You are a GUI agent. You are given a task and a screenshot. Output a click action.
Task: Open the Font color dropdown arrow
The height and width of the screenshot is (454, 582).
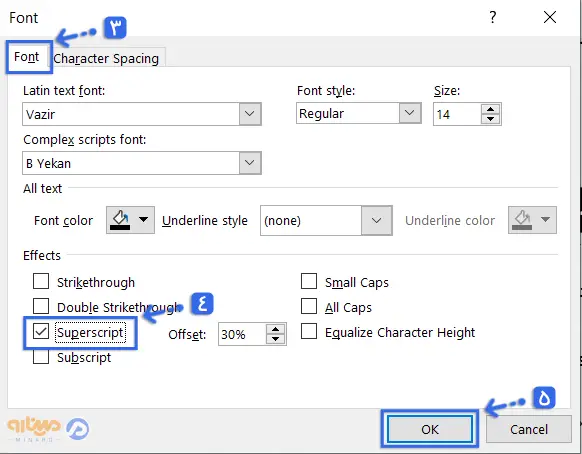[144, 220]
